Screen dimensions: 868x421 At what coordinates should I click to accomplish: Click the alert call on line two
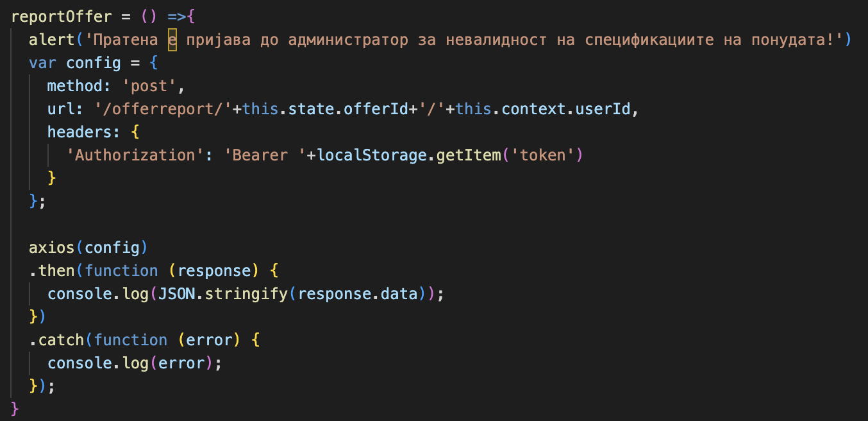coord(52,40)
